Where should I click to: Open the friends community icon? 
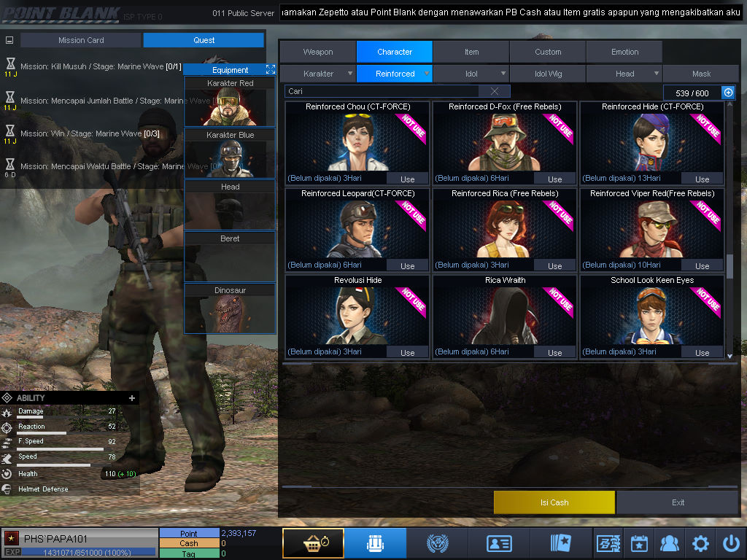pyautogui.click(x=670, y=542)
